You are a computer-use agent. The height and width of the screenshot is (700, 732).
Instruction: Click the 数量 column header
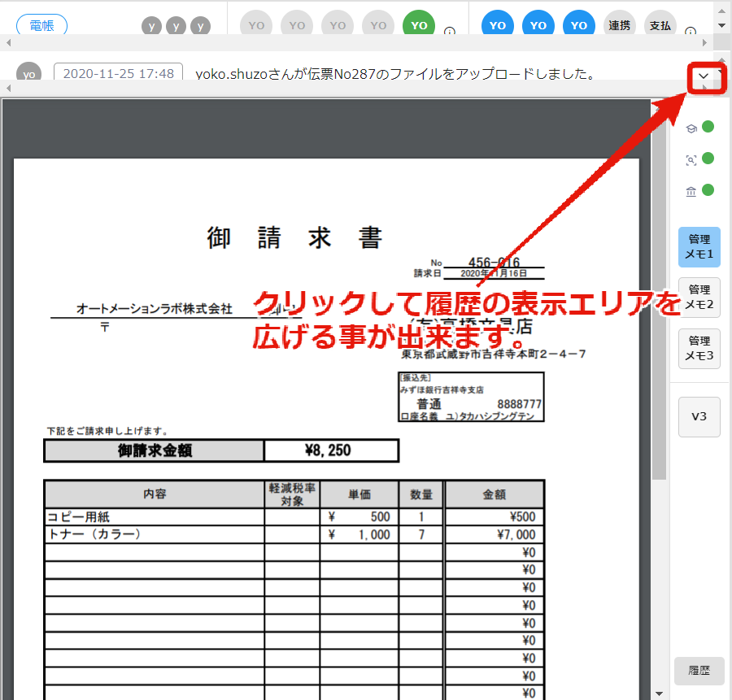pos(421,494)
